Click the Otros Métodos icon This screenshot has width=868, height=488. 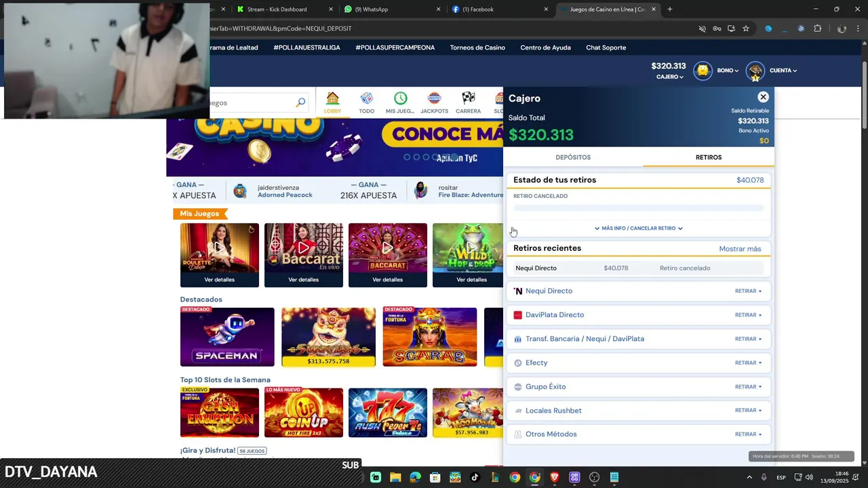(518, 434)
